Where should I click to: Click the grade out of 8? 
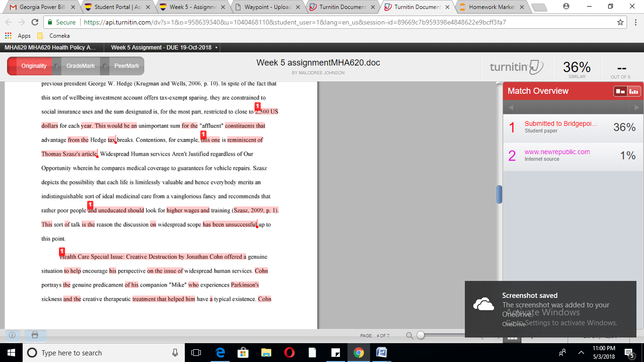(x=621, y=70)
